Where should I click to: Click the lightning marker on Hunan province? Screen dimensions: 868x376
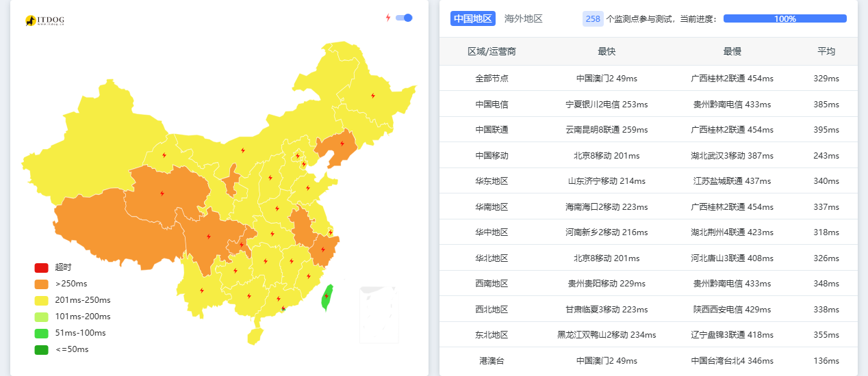(266, 260)
